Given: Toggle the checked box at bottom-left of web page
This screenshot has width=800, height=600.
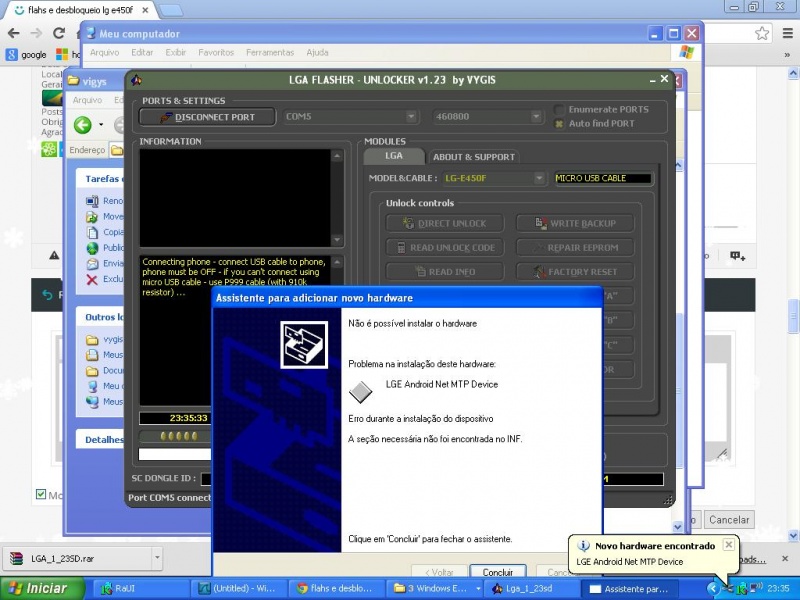Looking at the screenshot, I should (41, 494).
